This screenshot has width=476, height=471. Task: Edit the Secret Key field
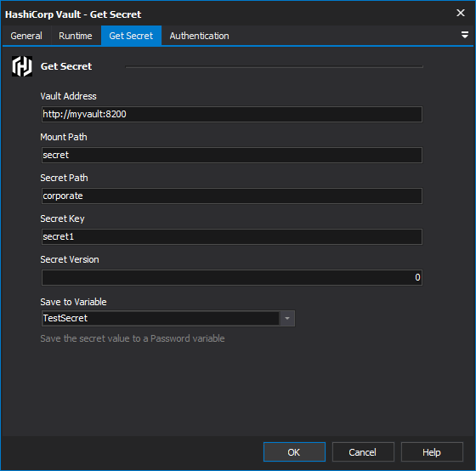coord(231,236)
